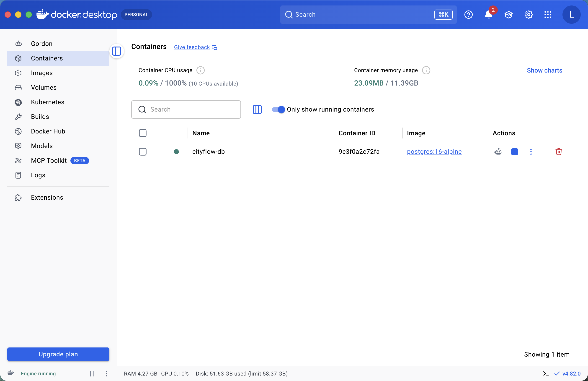This screenshot has width=588, height=381.
Task: Open cityflow-db container details
Action: pos(208,151)
